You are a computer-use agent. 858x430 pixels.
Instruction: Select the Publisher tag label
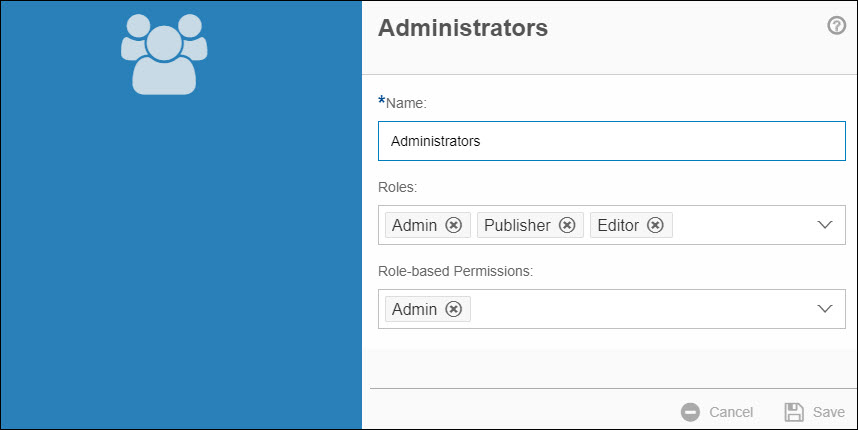517,225
